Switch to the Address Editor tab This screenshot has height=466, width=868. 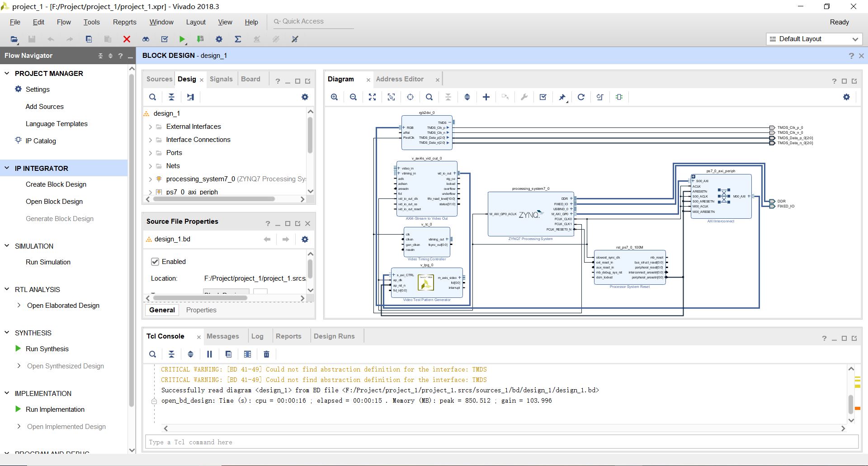tap(400, 79)
